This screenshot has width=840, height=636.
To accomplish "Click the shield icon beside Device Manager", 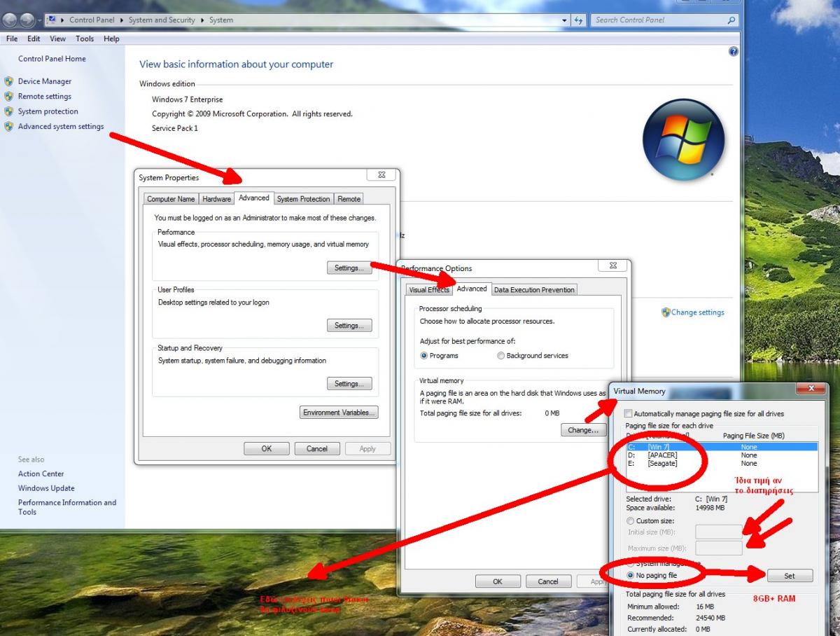I will [9, 81].
